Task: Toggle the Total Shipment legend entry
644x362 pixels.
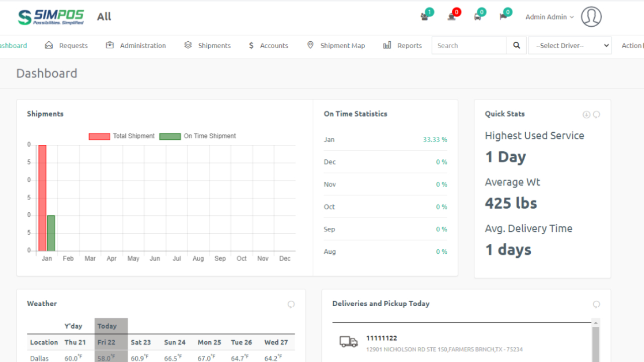Action: (x=133, y=136)
